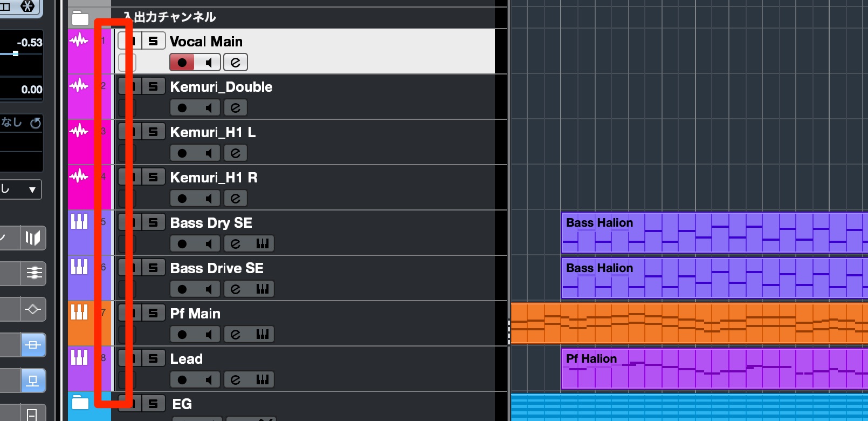The height and width of the screenshot is (421, 868).
Task: Enable record on Vocal Main track
Action: [182, 63]
